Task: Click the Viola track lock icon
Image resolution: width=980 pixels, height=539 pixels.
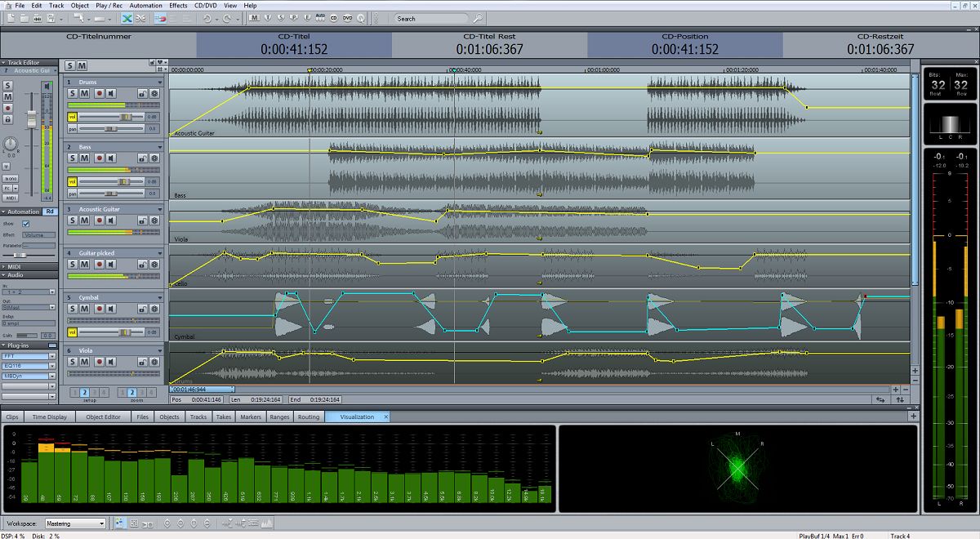Action: tap(142, 362)
